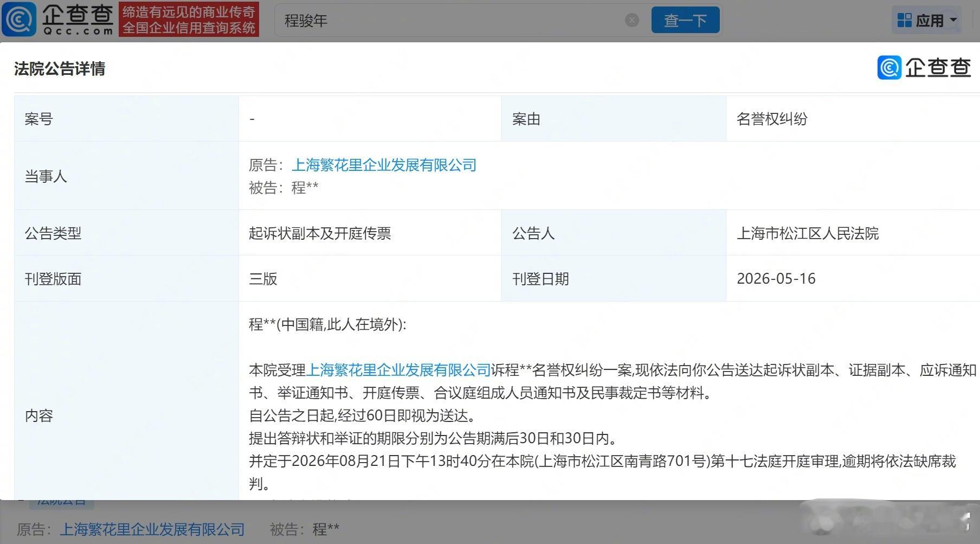Image resolution: width=980 pixels, height=544 pixels.
Task: Click the 企查查 logo in the dialog header
Action: pos(924,68)
